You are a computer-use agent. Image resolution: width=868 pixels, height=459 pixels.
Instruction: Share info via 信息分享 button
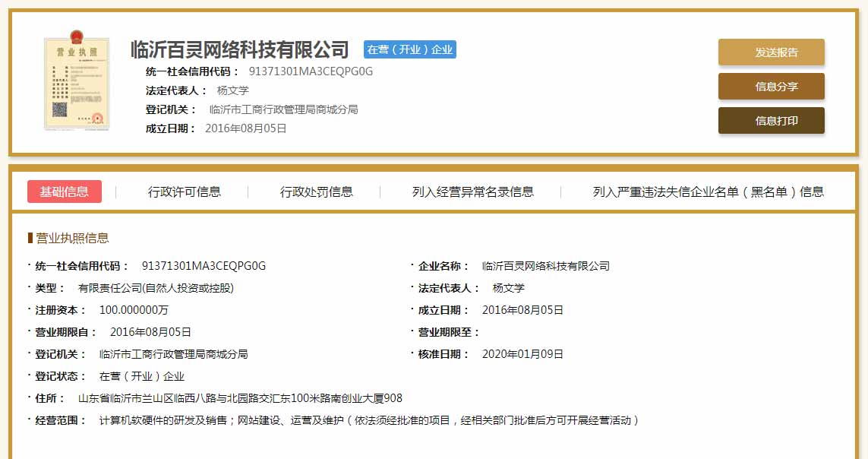pyautogui.click(x=771, y=87)
